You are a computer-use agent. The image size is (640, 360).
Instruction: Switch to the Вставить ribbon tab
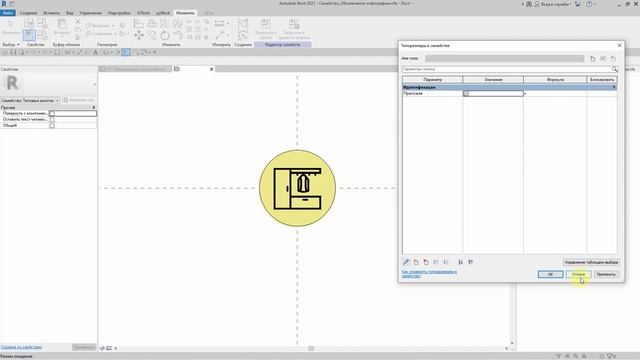tap(51, 13)
